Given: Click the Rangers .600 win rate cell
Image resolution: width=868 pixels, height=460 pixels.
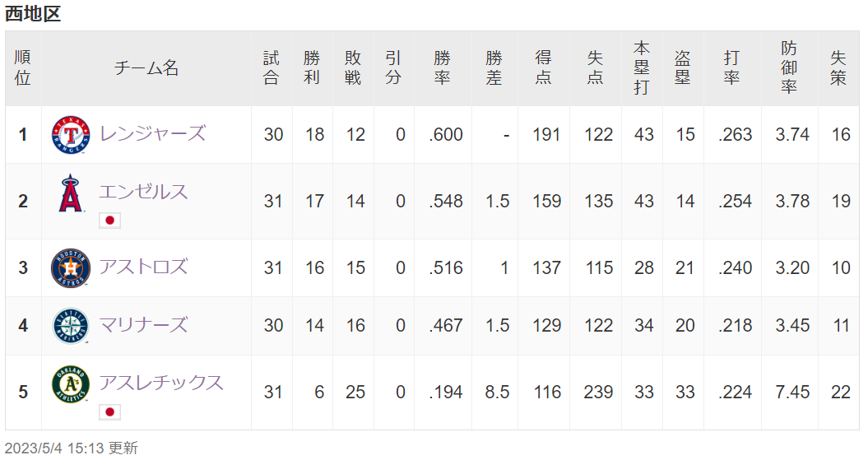Looking at the screenshot, I should tap(446, 134).
